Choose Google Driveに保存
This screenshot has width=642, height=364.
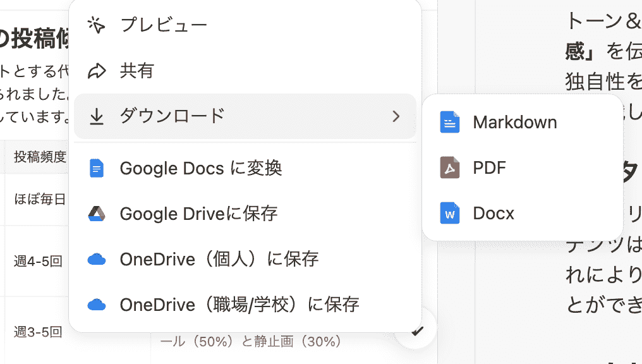(x=245, y=214)
